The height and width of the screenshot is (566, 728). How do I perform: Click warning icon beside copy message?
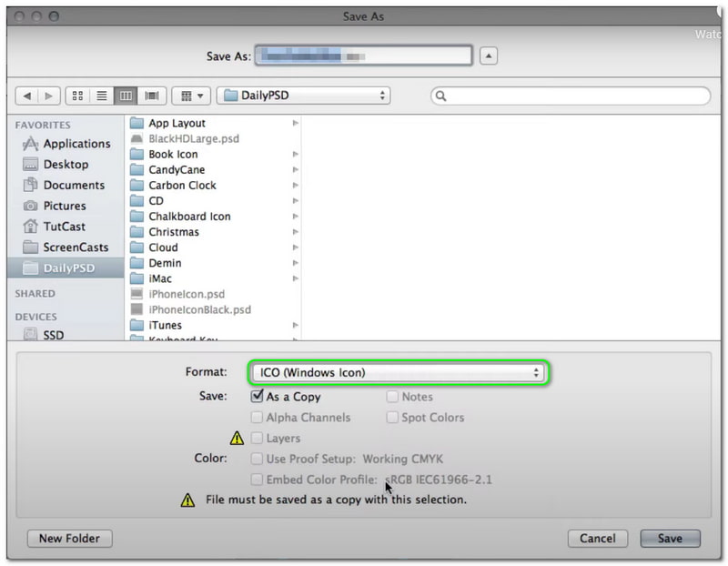(187, 500)
